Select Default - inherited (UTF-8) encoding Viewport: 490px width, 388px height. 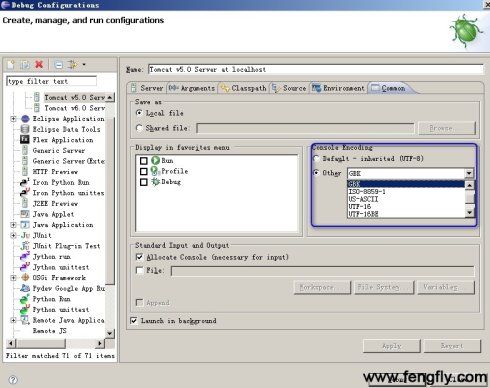(x=316, y=159)
